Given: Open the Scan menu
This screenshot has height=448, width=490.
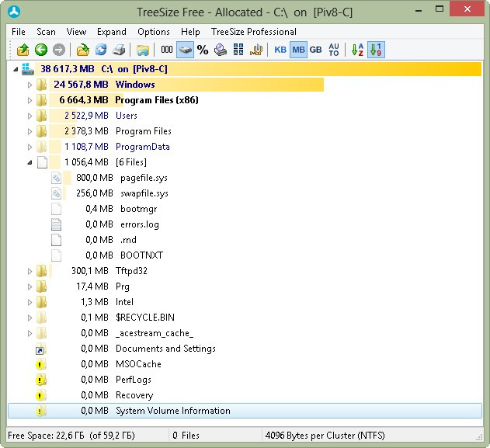Looking at the screenshot, I should coord(46,32).
